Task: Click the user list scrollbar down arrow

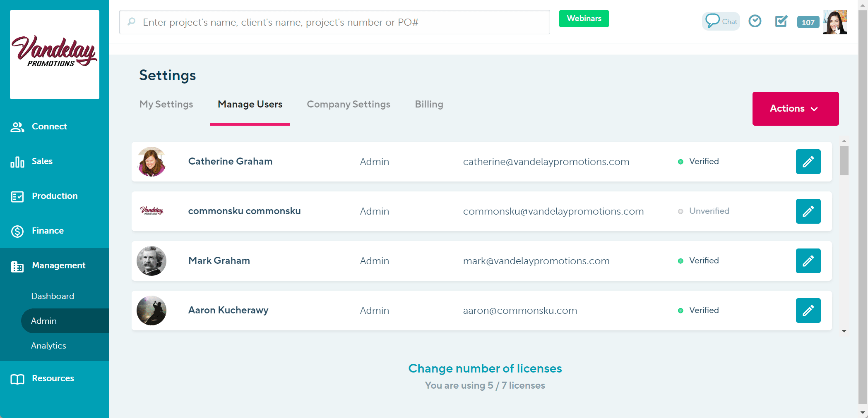Action: 844,331
